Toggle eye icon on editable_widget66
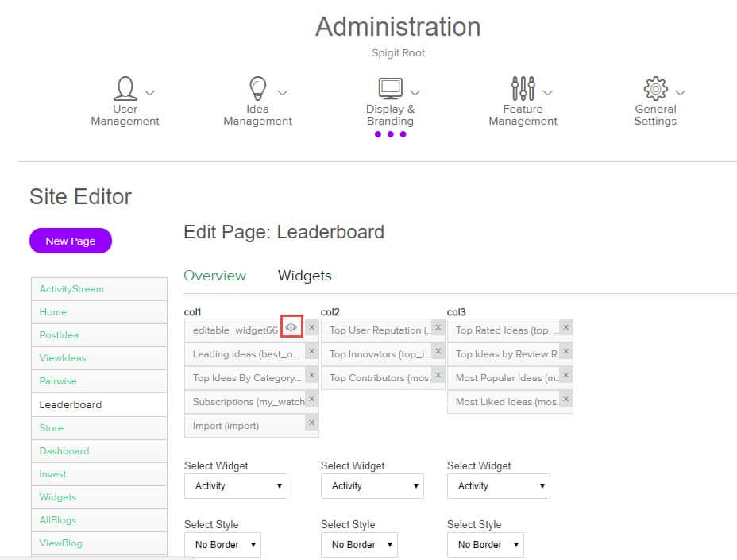737x560 pixels. click(x=291, y=327)
